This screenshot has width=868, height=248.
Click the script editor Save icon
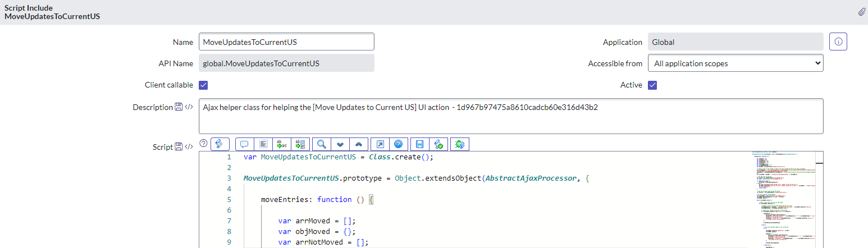[419, 144]
